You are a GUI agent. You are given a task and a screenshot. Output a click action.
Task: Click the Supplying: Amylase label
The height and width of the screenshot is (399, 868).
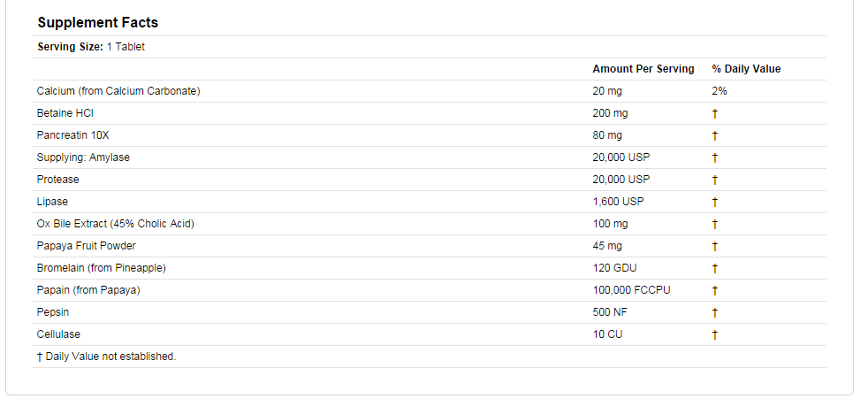[x=83, y=157]
